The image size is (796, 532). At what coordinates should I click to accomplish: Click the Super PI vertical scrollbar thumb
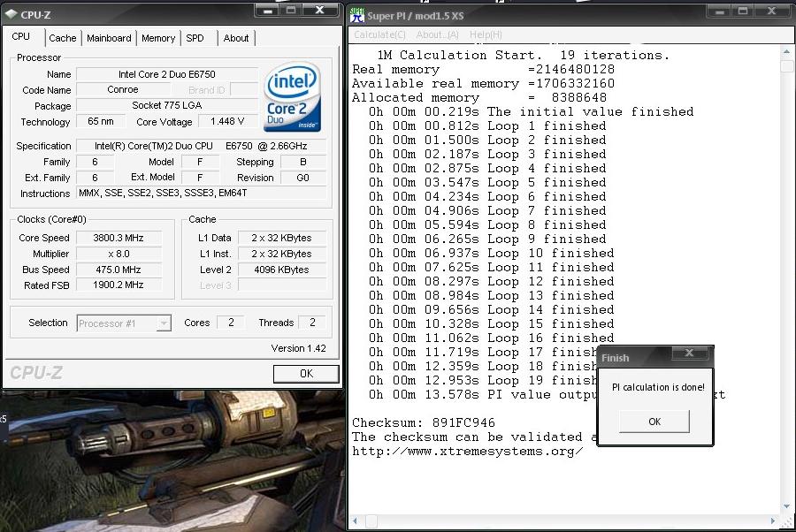(786, 66)
